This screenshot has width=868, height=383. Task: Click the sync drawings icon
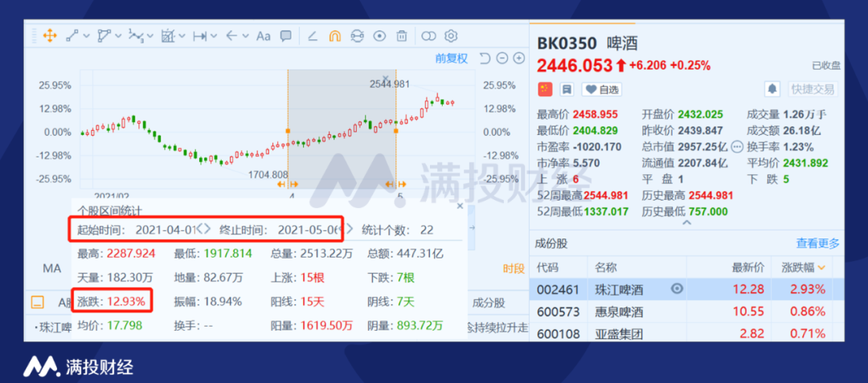coord(357,36)
